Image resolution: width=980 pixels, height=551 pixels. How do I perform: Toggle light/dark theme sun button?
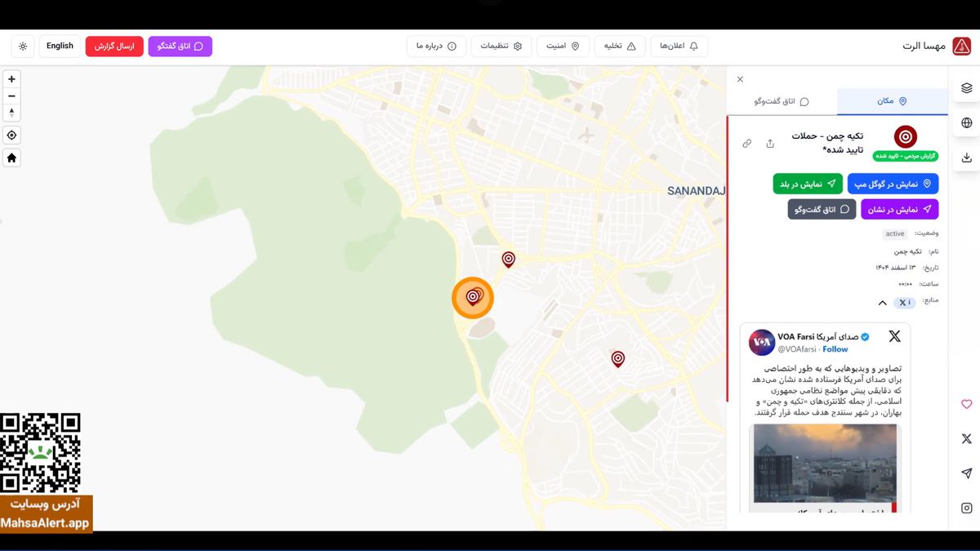pyautogui.click(x=23, y=47)
